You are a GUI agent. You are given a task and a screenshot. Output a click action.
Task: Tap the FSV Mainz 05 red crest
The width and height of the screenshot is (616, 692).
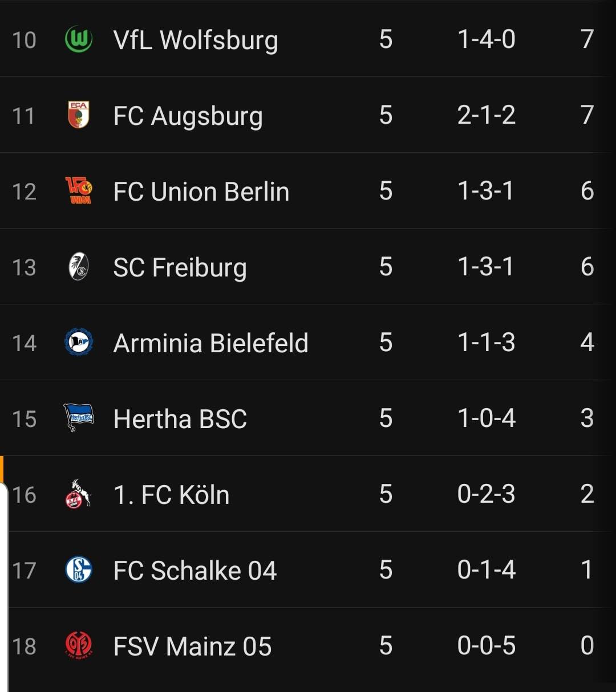79,645
